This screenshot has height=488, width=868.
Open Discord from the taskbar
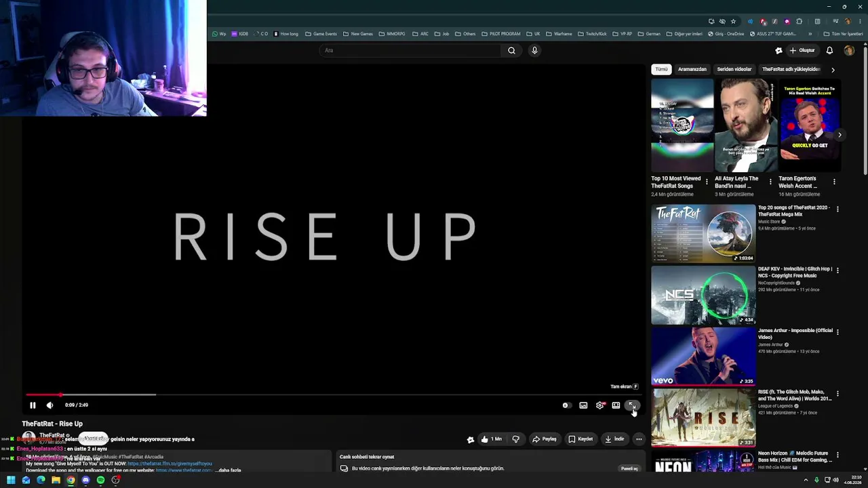[85, 481]
